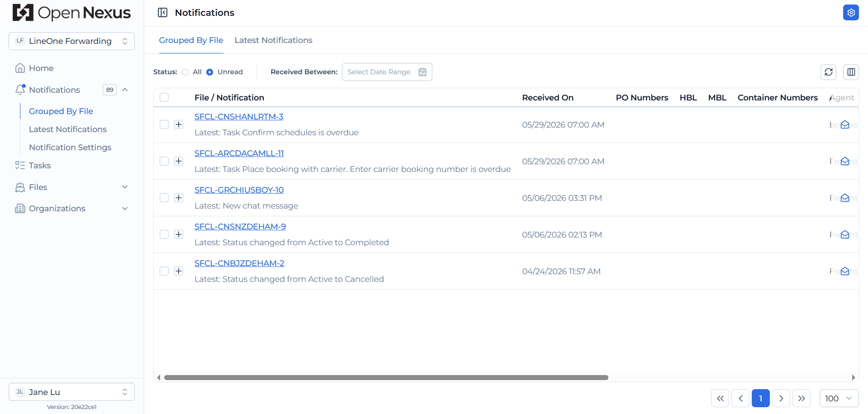Expand the Organizations sidebar section chevron

click(x=125, y=209)
